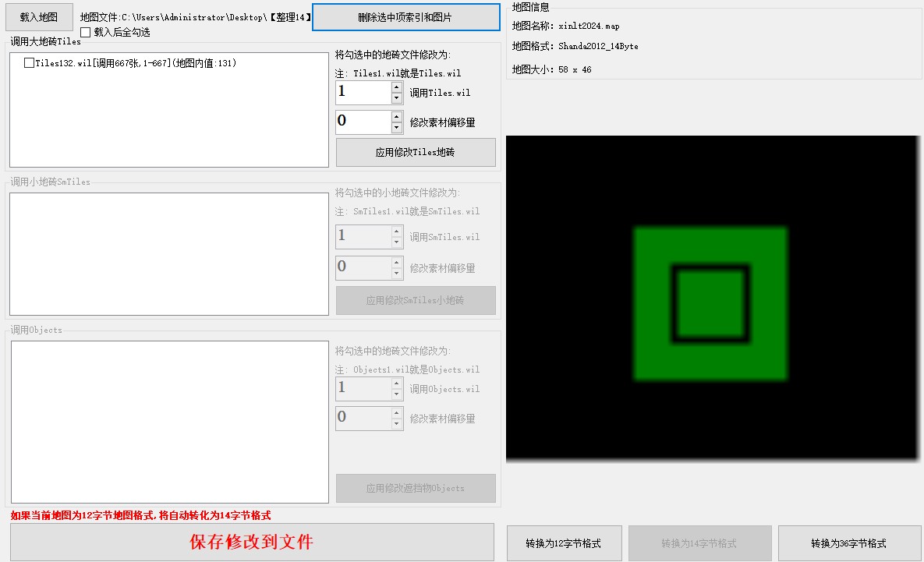Viewport: 924px width, 562px height.
Task: Click the 保存修改到文件 button
Action: (x=252, y=543)
